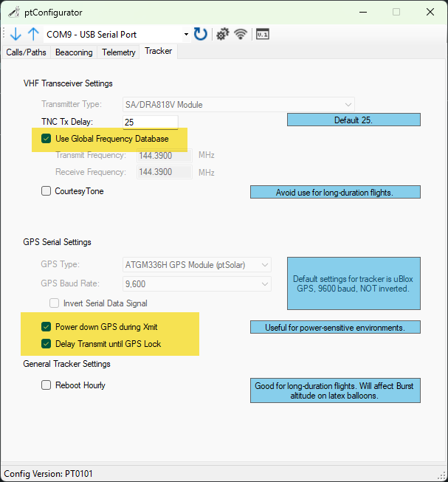Toggle Delay Transmit until GPS Lock
Image resolution: width=448 pixels, height=482 pixels.
click(46, 343)
